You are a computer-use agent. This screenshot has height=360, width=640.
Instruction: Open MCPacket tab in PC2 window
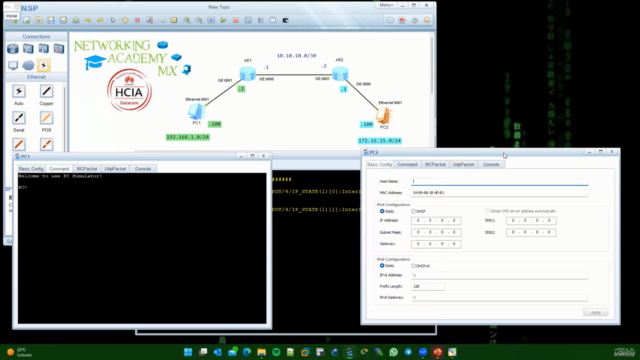(435, 164)
